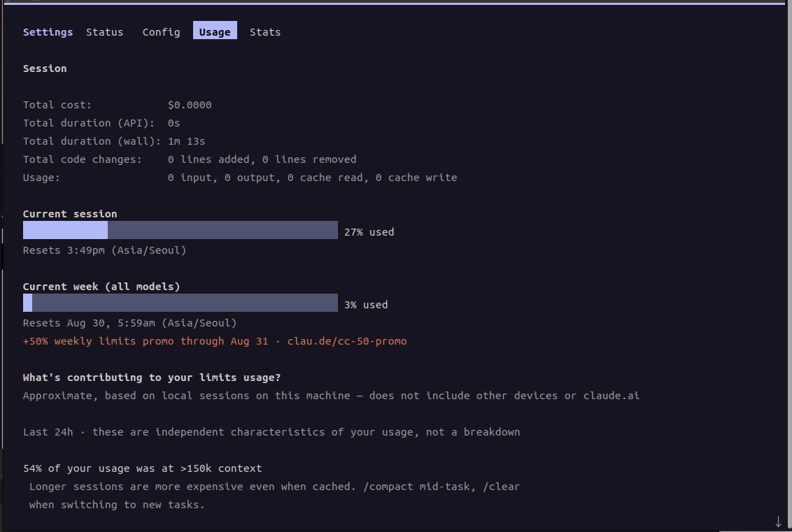Click "Resets 3:49pm (Asia/Seoul)" text
This screenshot has width=792, height=532.
104,250
